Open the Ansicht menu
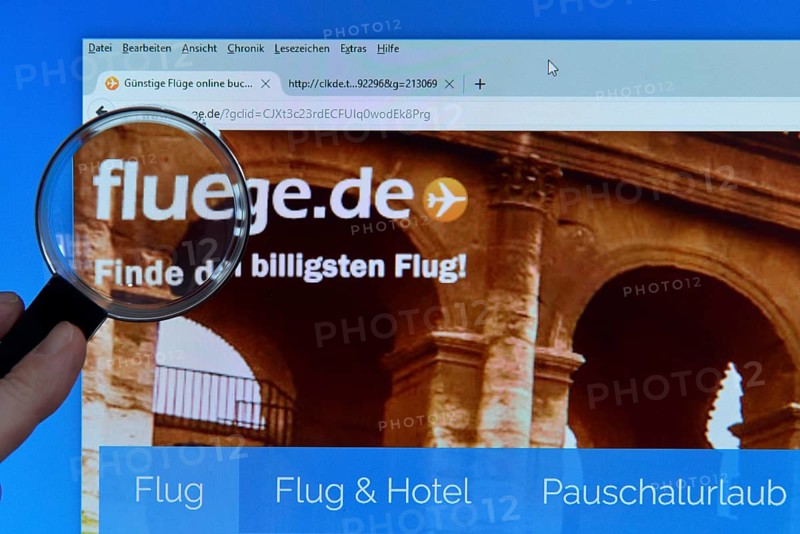The image size is (800, 534). click(x=199, y=48)
